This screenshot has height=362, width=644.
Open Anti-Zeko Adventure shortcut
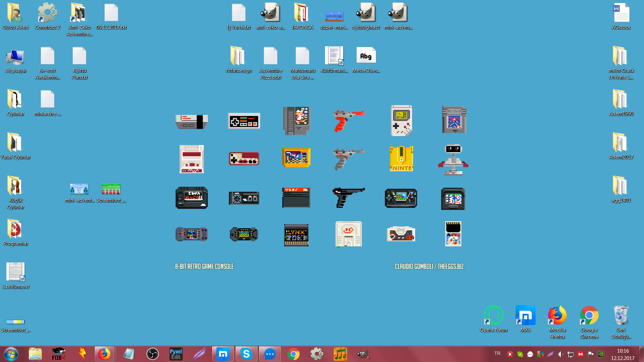point(79,19)
